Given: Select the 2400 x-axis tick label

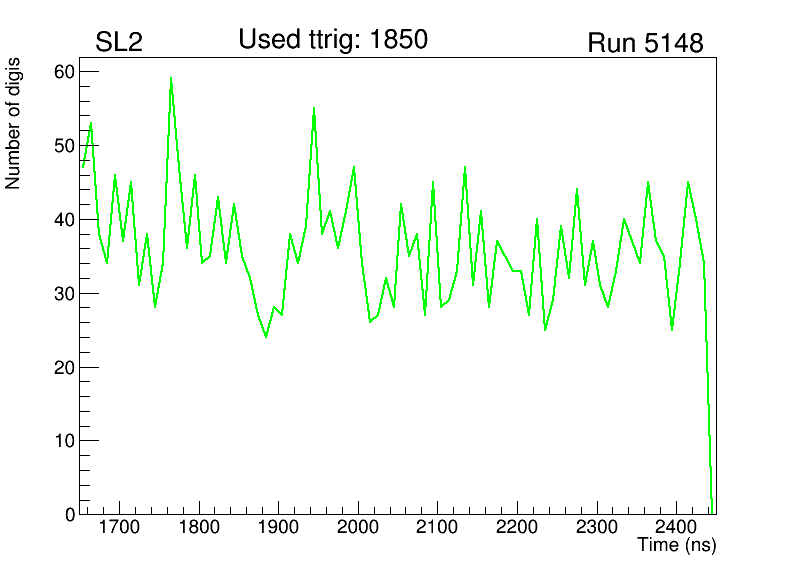Looking at the screenshot, I should point(676,527).
